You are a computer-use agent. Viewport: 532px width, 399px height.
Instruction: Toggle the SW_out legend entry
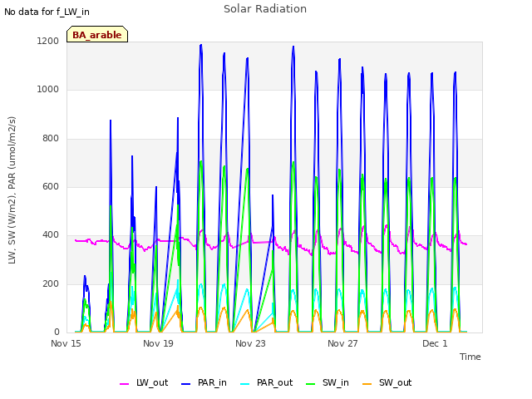point(387,382)
